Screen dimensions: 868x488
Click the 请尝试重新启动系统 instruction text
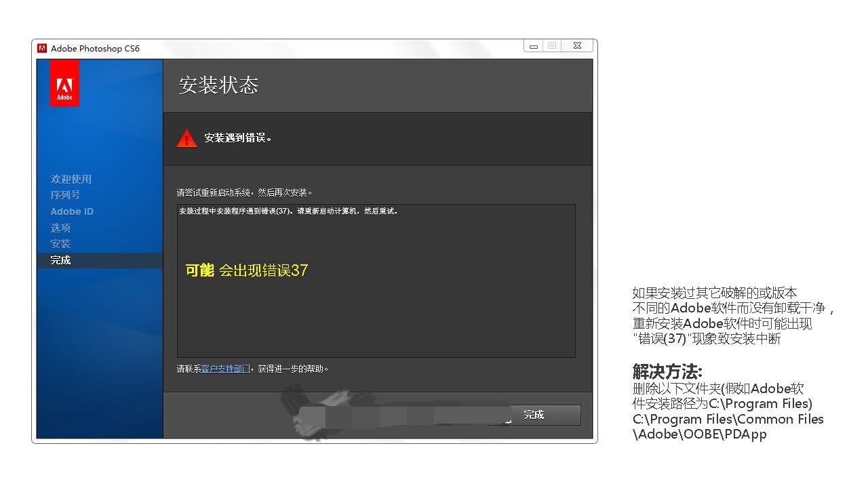point(245,192)
